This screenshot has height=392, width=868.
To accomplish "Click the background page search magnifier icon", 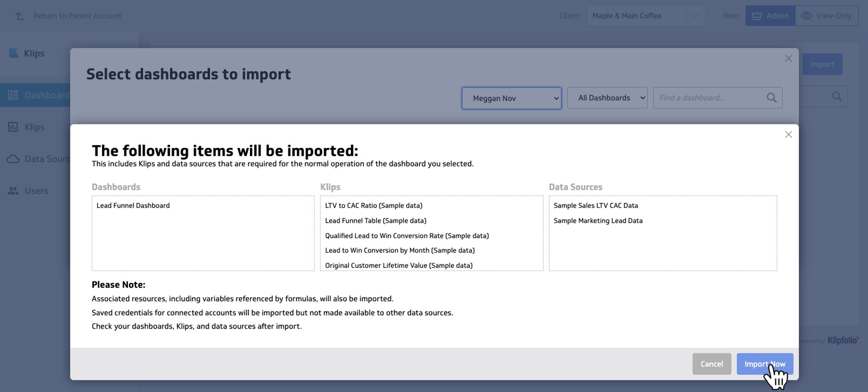I will tap(837, 97).
